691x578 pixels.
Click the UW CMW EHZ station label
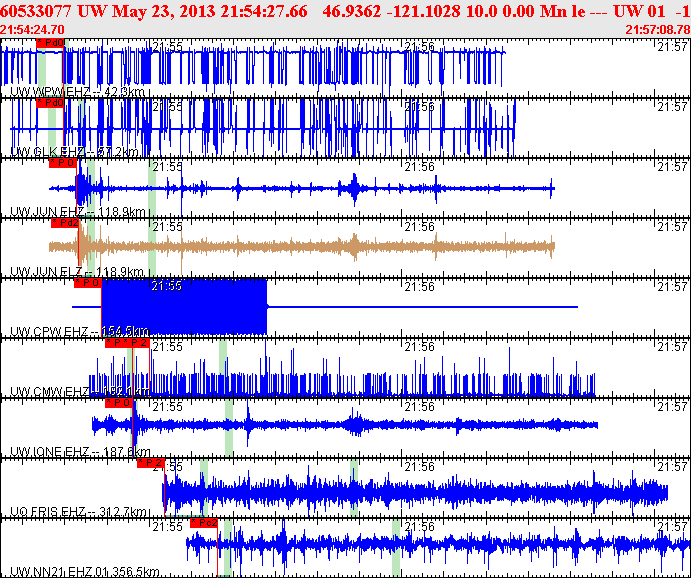pos(80,392)
